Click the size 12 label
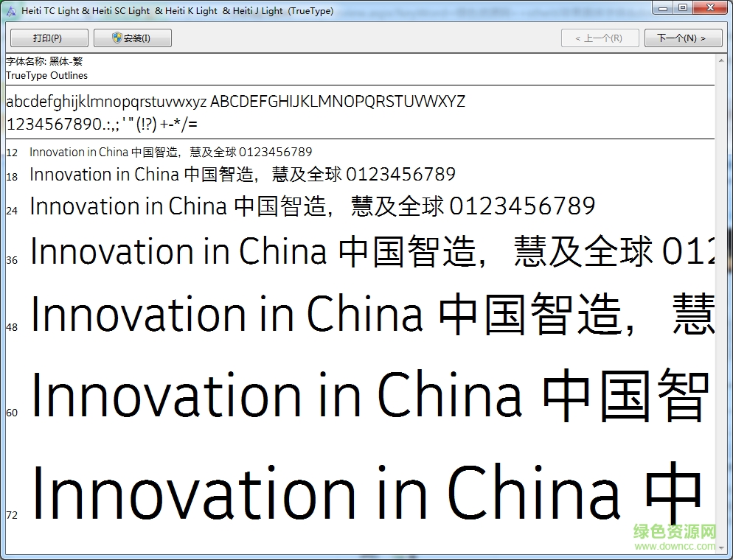This screenshot has height=560, width=733. click(x=12, y=153)
